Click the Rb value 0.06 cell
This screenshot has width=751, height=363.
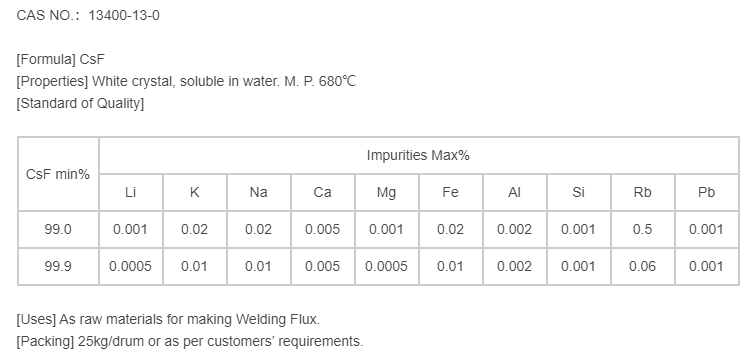[642, 266]
